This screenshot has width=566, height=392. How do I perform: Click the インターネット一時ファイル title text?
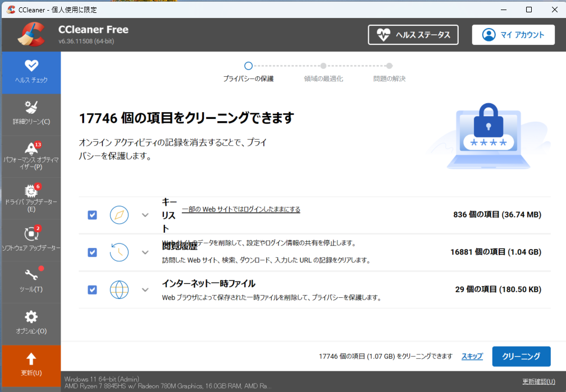(x=209, y=284)
